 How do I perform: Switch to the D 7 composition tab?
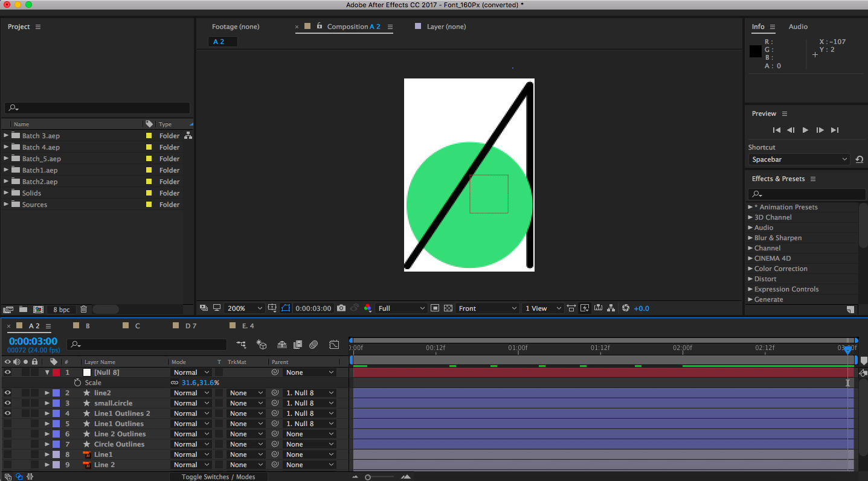191,326
